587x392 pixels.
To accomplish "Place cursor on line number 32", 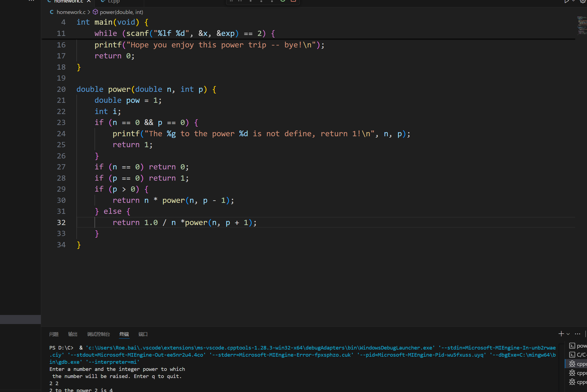I will point(61,223).
